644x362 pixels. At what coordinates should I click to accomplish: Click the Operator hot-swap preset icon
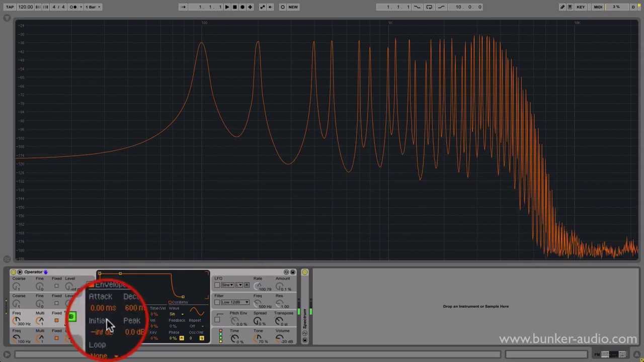tap(286, 272)
